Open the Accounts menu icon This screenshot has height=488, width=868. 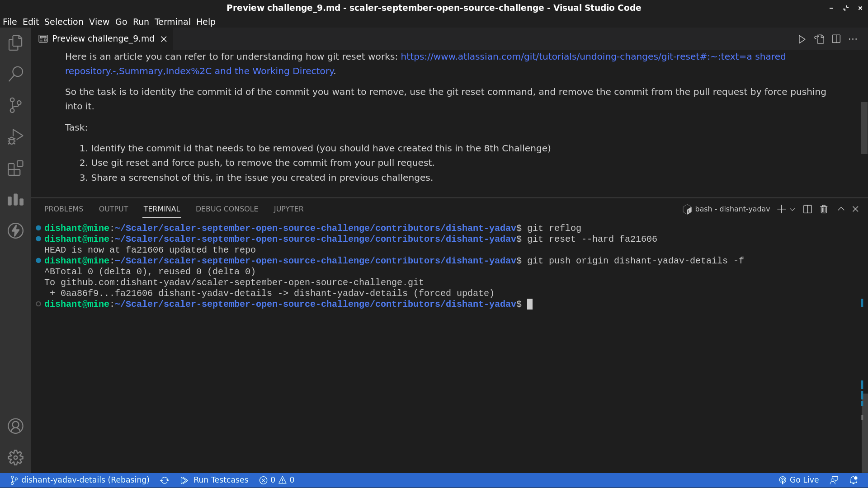(15, 426)
